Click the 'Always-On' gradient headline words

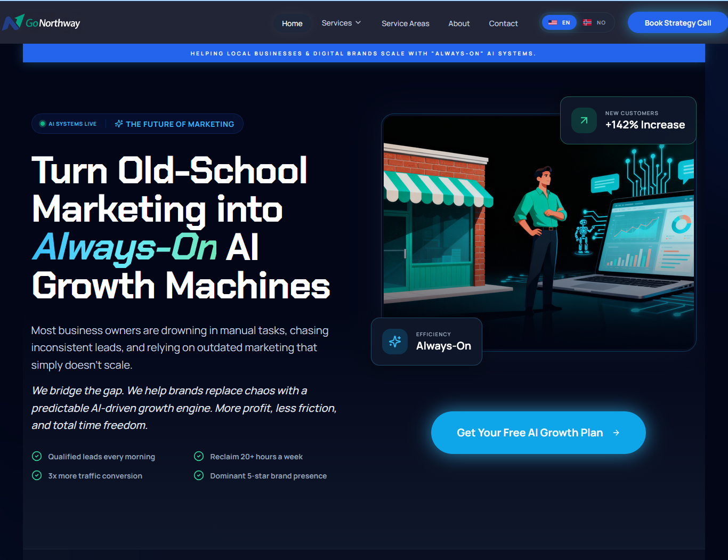(x=125, y=247)
